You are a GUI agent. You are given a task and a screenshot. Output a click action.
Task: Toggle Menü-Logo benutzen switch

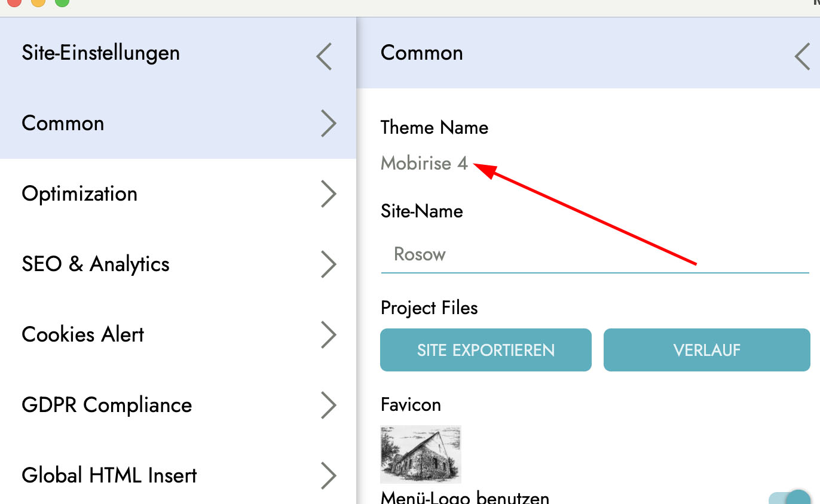point(789,498)
